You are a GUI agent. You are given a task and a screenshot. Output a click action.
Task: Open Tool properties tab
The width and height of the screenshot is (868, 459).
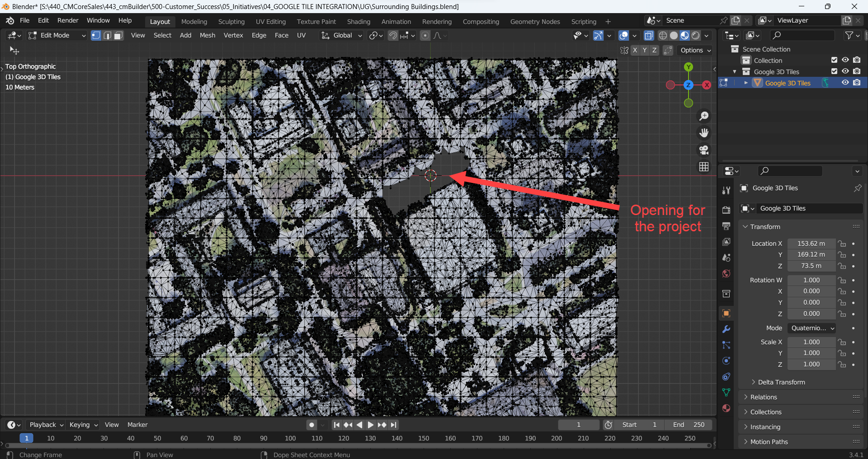click(726, 190)
